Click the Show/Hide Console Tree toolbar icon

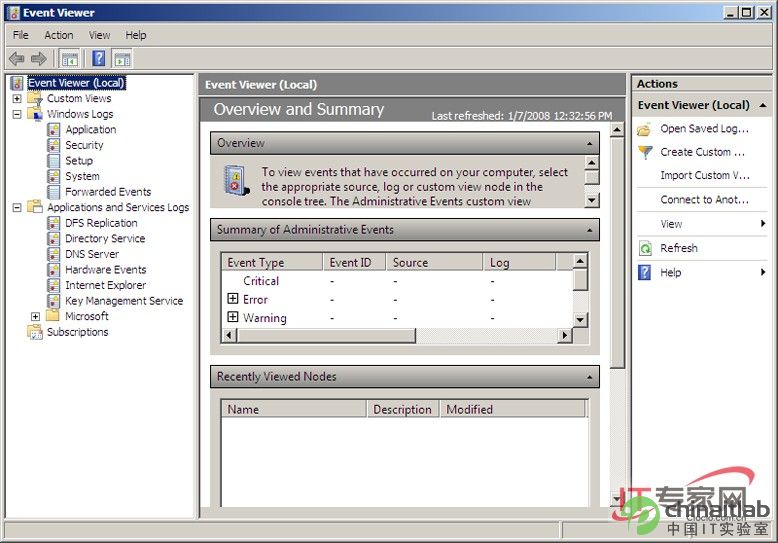click(70, 59)
